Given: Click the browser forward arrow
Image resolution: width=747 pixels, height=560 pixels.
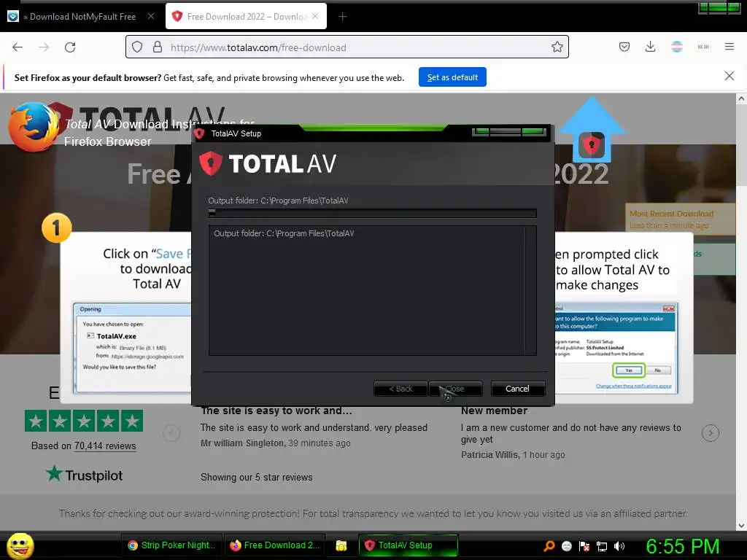Looking at the screenshot, I should point(44,47).
